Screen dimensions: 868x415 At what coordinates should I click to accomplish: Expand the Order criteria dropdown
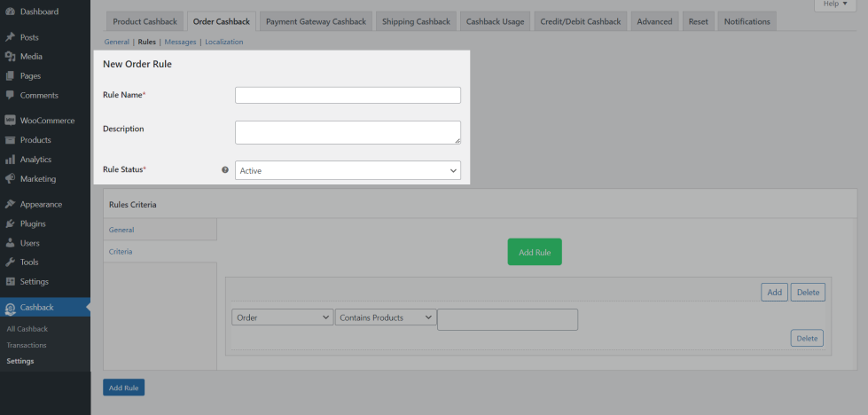click(281, 317)
